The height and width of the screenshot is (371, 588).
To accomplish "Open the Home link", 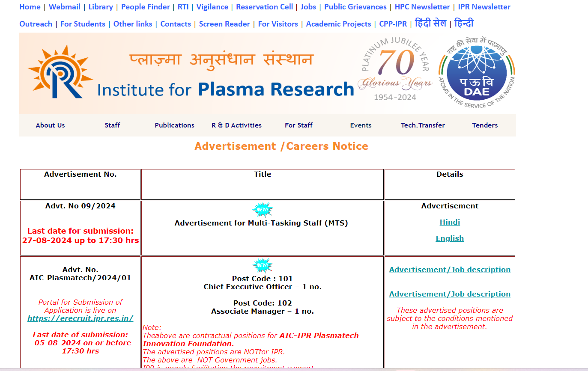I will [x=30, y=7].
